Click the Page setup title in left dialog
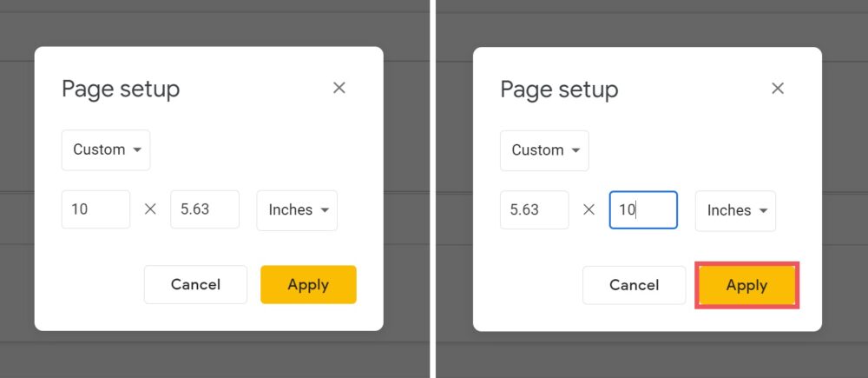Image resolution: width=868 pixels, height=378 pixels. pos(121,89)
